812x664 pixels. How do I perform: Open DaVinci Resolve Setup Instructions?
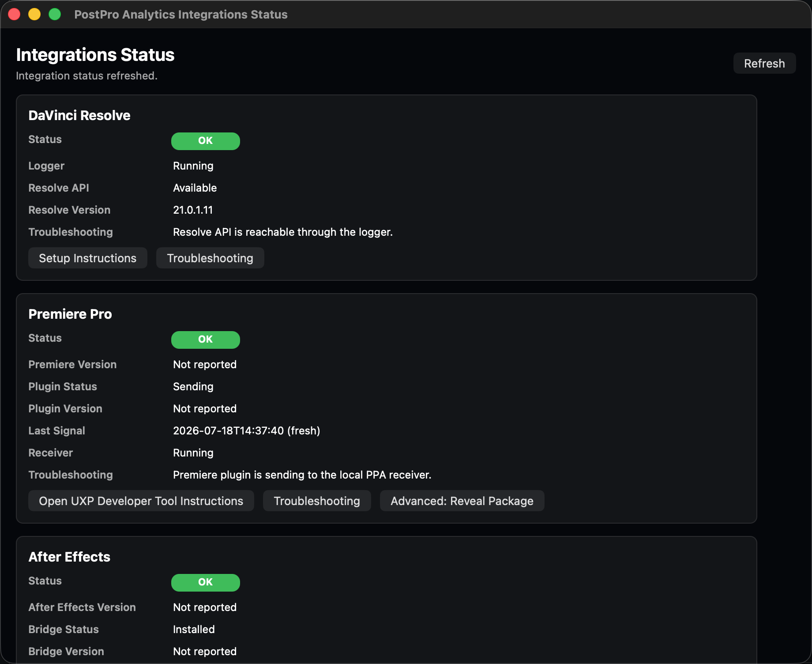(88, 258)
